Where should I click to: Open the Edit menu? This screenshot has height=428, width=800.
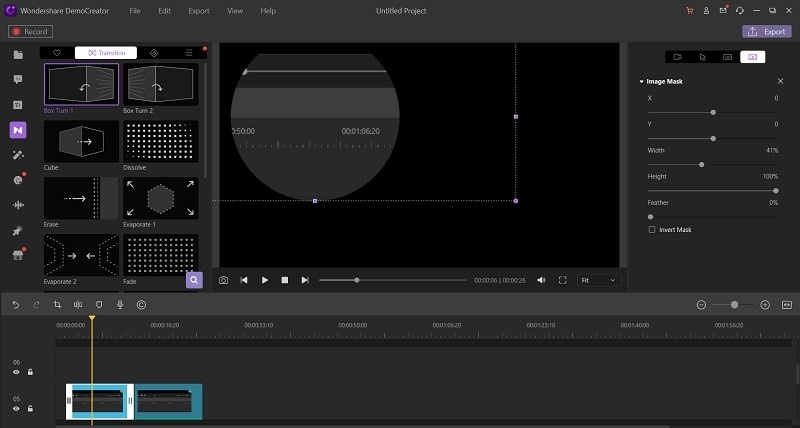(x=164, y=11)
